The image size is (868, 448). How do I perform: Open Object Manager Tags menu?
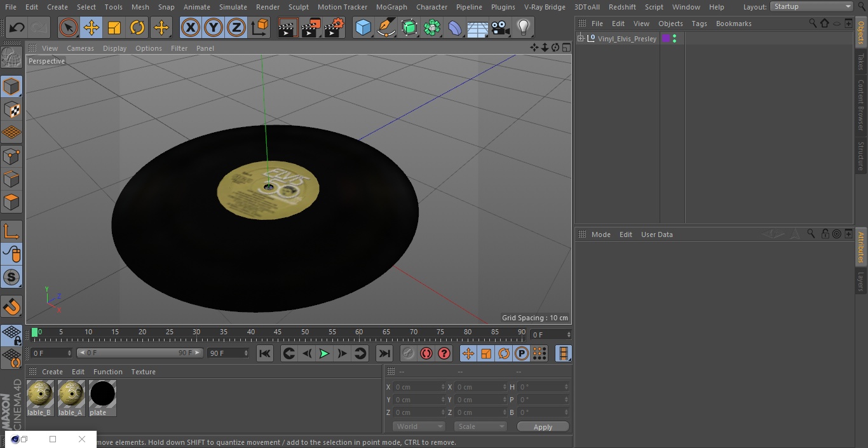coord(699,24)
